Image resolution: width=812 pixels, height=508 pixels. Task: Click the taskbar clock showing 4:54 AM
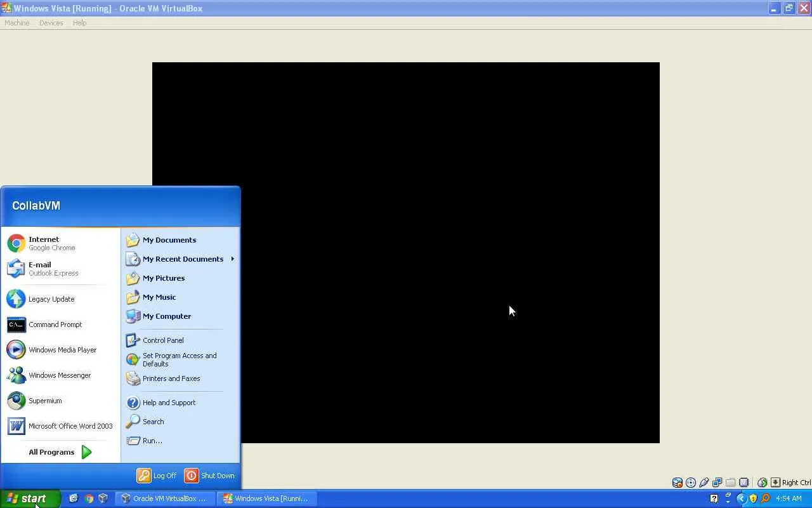pyautogui.click(x=789, y=498)
